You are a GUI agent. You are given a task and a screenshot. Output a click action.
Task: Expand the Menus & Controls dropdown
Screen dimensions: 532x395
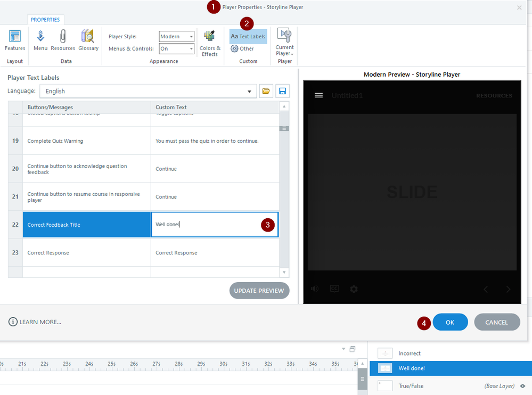tap(176, 48)
